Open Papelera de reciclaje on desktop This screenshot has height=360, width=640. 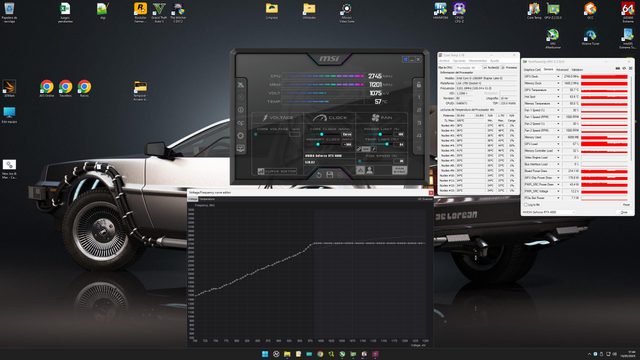[9, 12]
